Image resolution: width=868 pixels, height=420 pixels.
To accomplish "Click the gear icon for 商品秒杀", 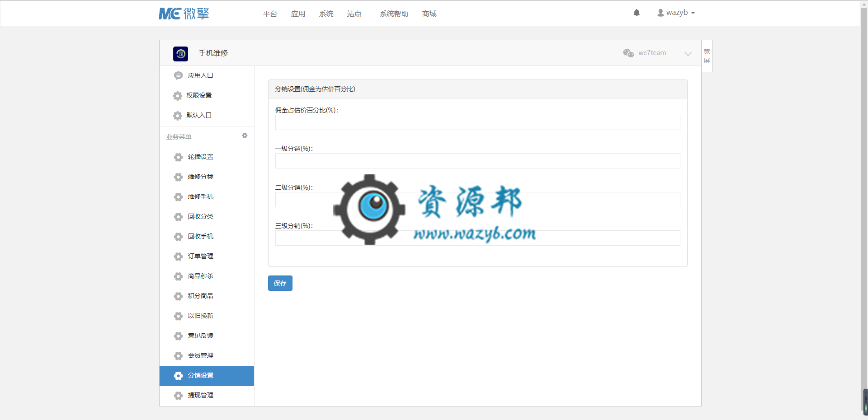I will (179, 276).
